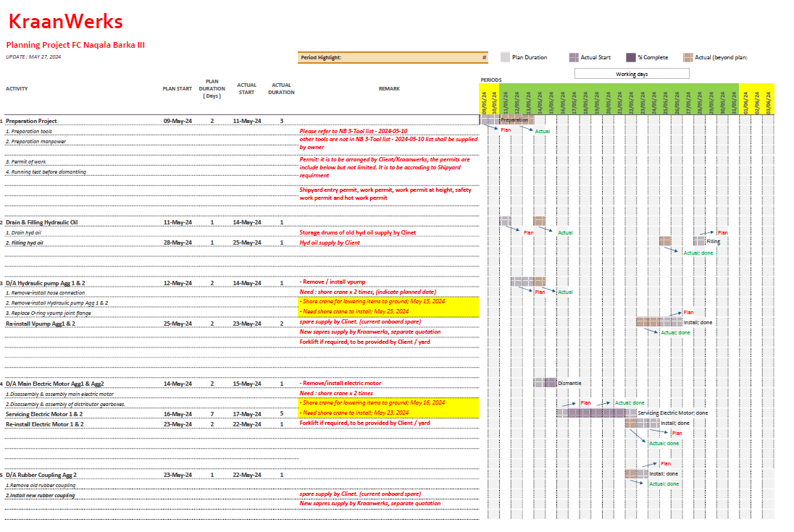
Task: Click '1. Drain hyd oil' sub-activity
Action: [x=23, y=232]
